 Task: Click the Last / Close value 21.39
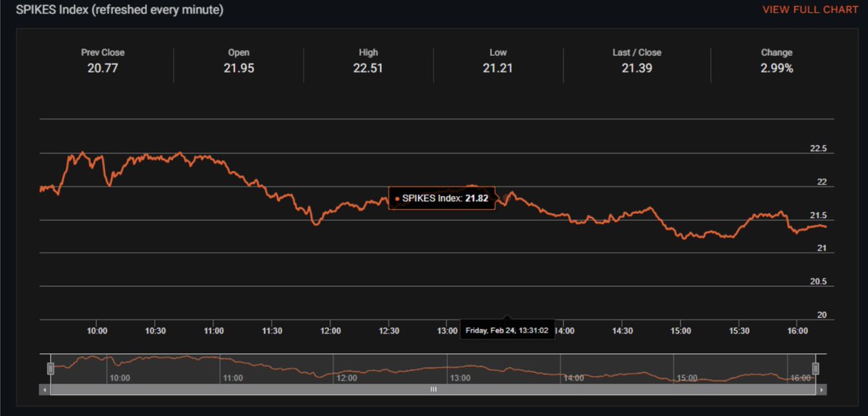tap(637, 68)
